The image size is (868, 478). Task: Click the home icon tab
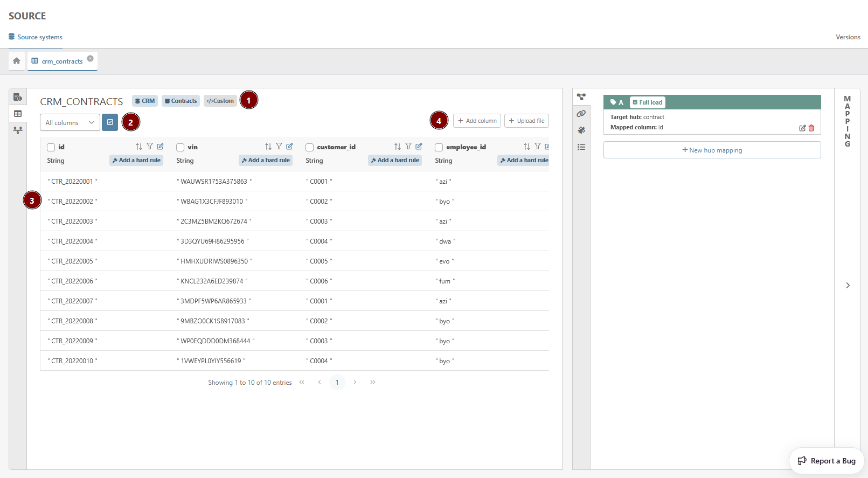pos(17,61)
